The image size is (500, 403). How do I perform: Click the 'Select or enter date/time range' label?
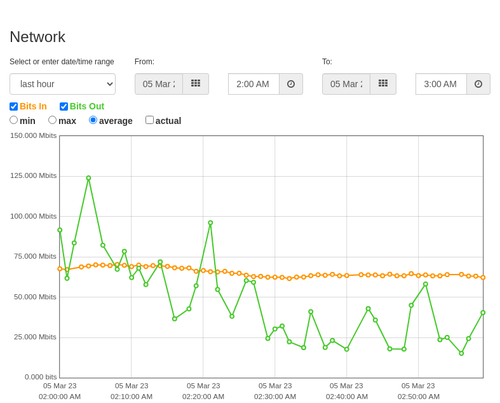pos(62,62)
